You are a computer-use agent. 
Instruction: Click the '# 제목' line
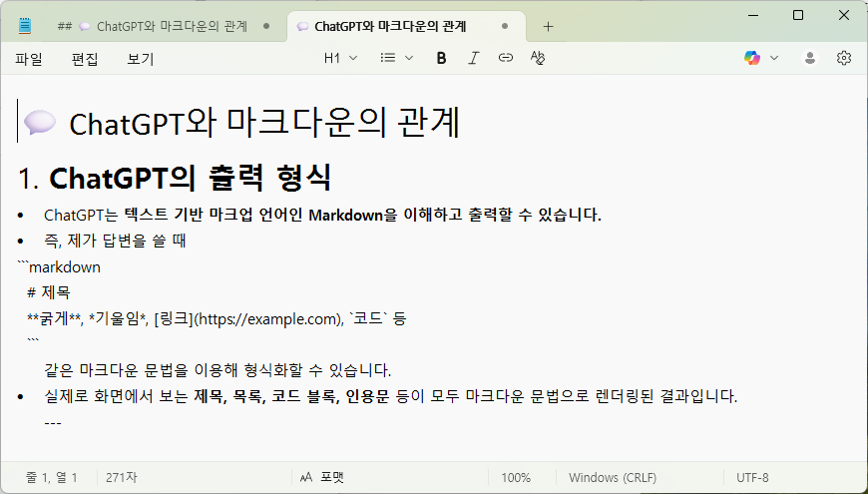click(49, 293)
